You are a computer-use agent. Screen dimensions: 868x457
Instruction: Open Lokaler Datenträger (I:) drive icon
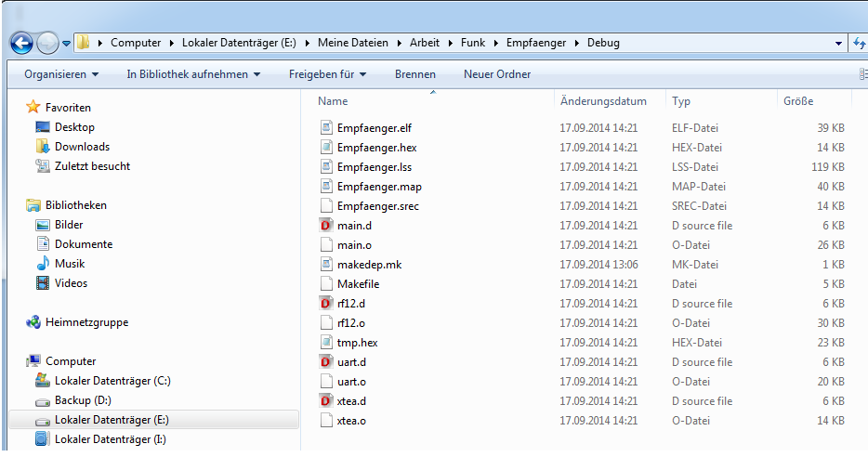click(43, 439)
